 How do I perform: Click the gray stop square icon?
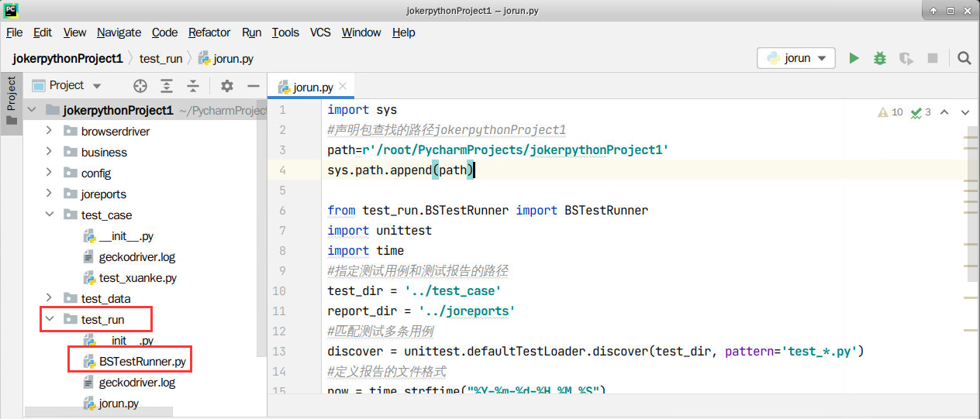tap(933, 58)
